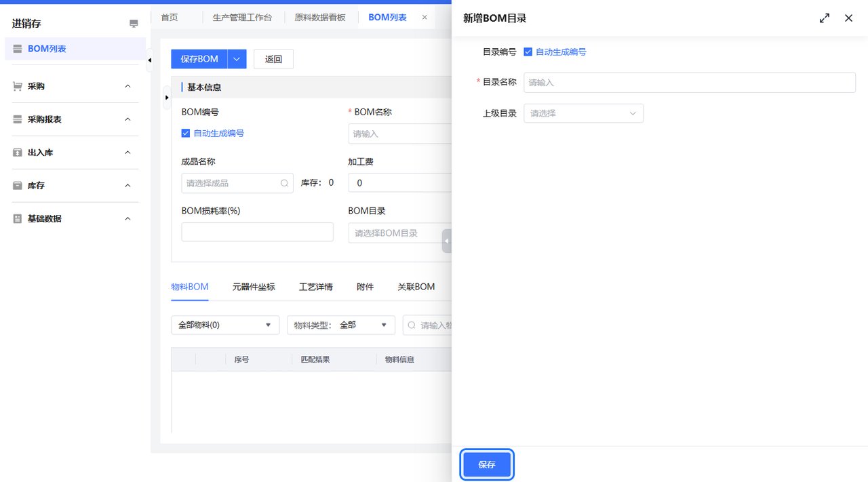Click the 目录名称 input field
This screenshot has height=482, width=868.
(690, 82)
